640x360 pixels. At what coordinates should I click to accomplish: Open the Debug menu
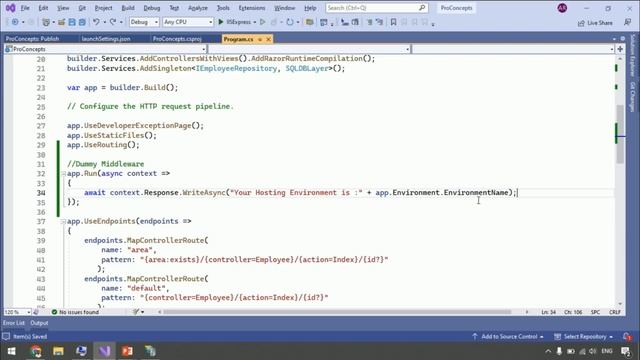coord(152,8)
